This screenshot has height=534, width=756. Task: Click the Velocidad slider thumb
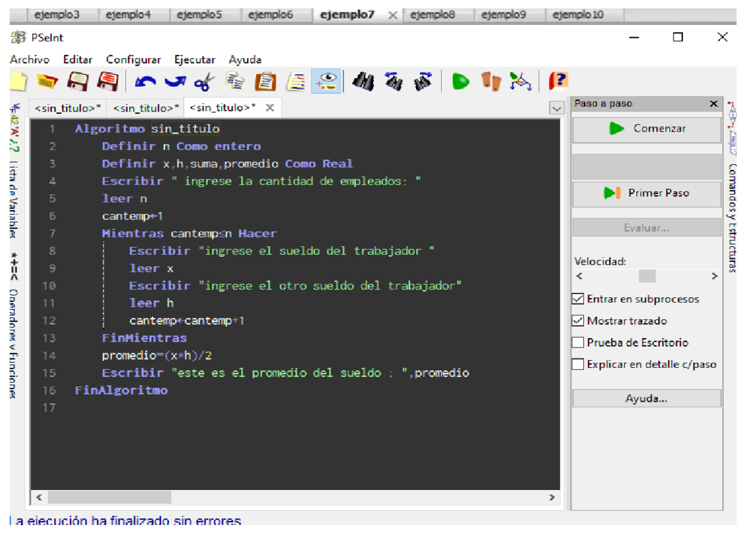click(x=647, y=276)
